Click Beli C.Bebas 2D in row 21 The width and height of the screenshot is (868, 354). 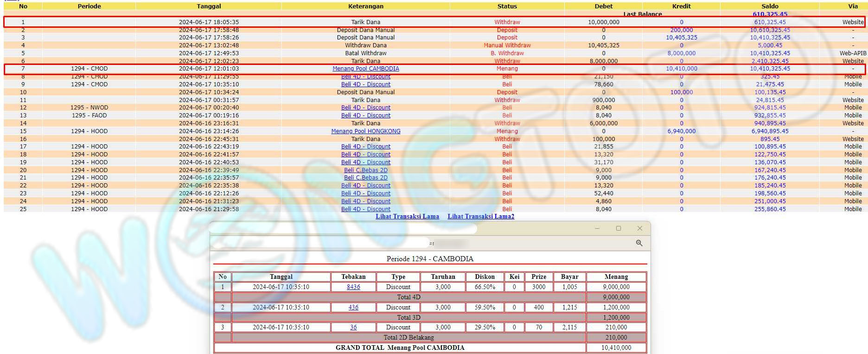[x=365, y=178]
